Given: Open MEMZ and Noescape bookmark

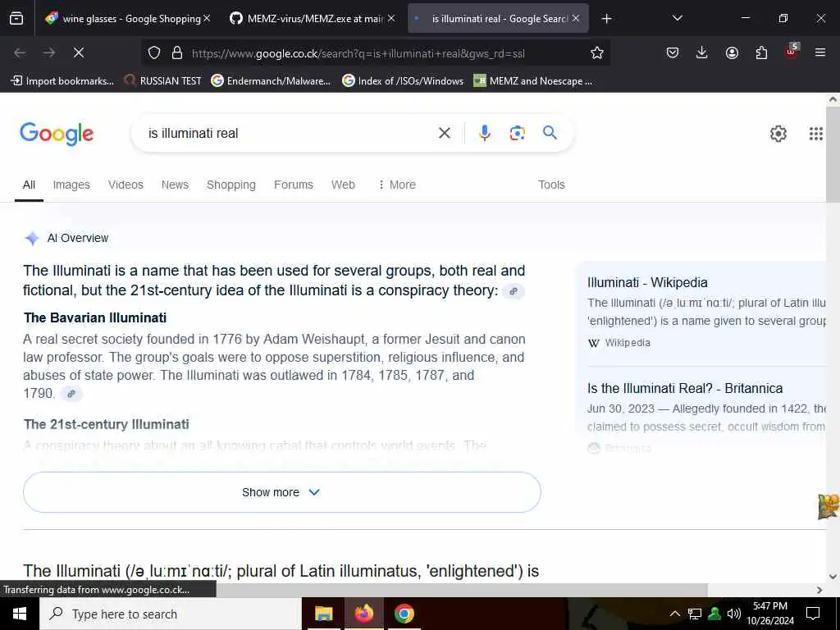Looking at the screenshot, I should coord(533,81).
